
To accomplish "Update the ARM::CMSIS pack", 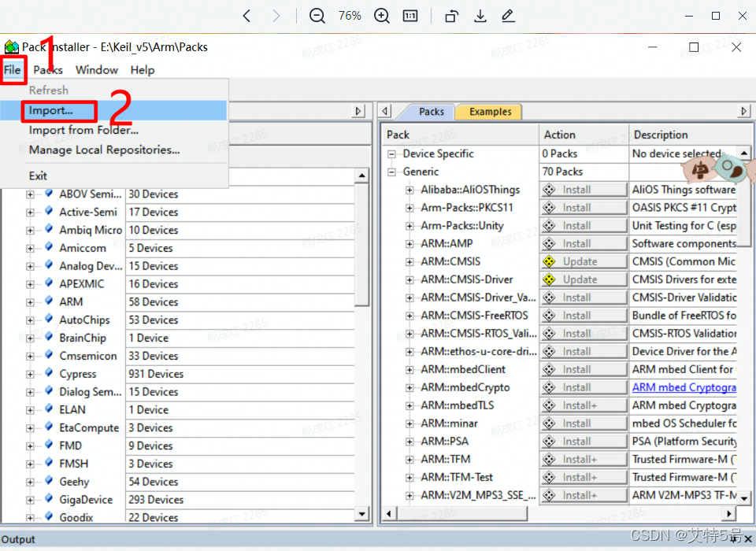I will coord(584,262).
